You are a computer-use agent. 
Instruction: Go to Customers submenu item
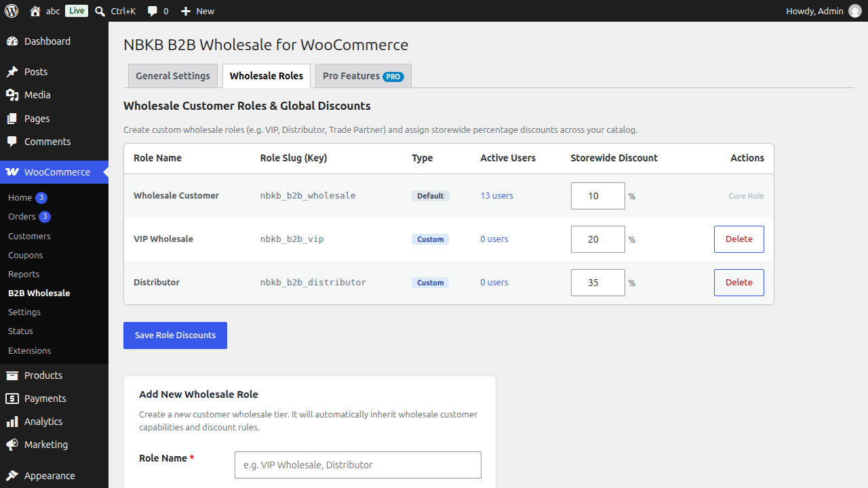[29, 236]
